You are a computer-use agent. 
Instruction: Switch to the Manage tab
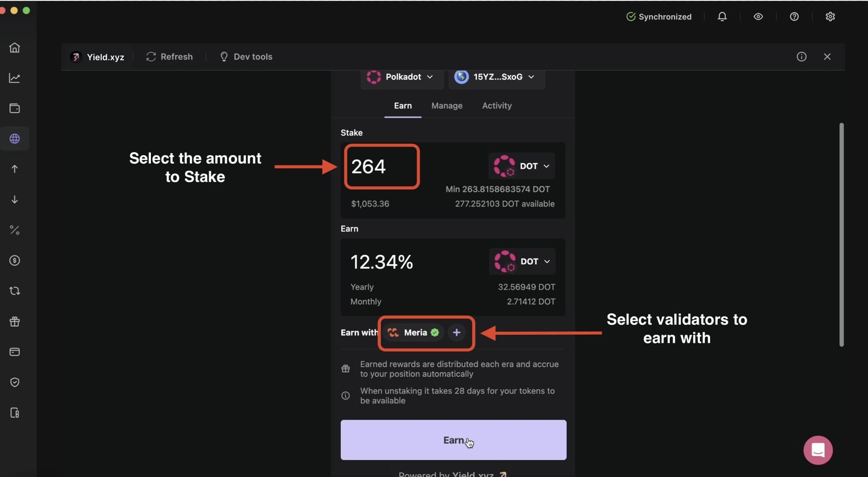coord(447,106)
